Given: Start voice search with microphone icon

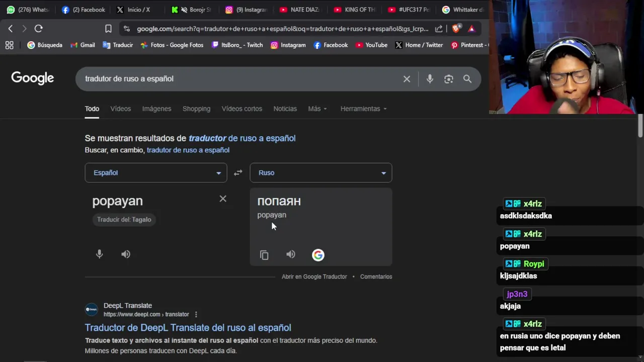Looking at the screenshot, I should coord(430,79).
